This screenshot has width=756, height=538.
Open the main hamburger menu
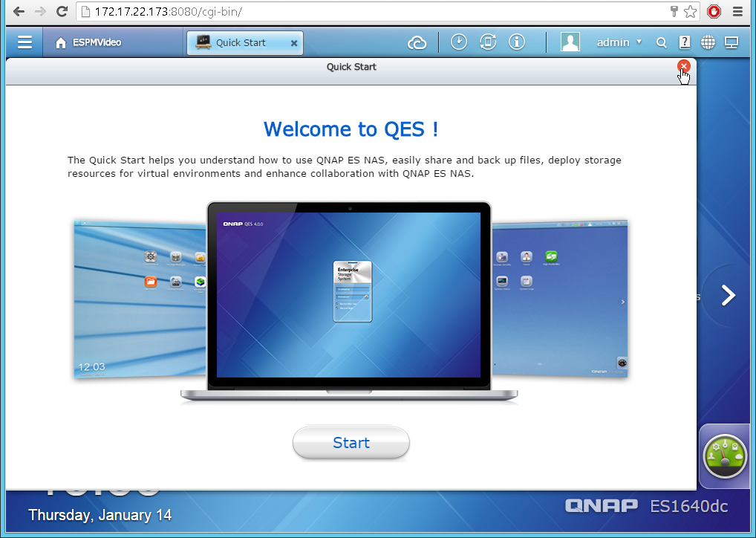[x=25, y=42]
